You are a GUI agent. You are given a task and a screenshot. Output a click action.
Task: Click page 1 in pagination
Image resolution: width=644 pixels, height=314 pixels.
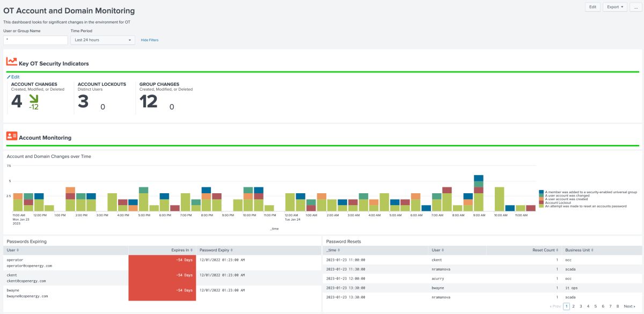566,306
